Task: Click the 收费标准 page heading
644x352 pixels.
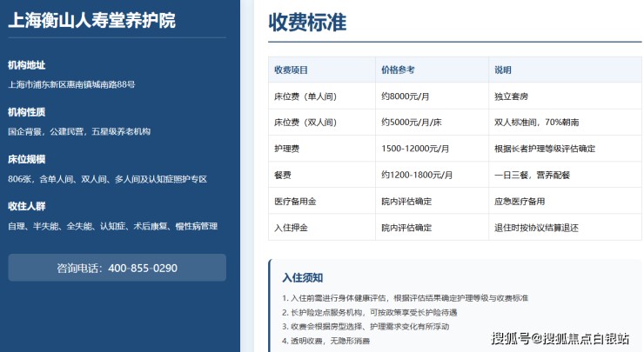Action: point(307,22)
